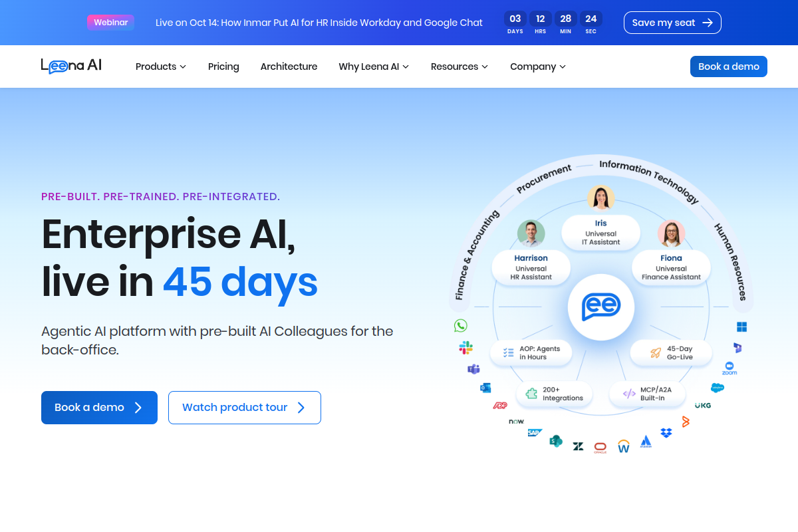798x532 pixels.
Task: Click the 'Agentic AI platform' description paragraph
Action: tap(217, 340)
